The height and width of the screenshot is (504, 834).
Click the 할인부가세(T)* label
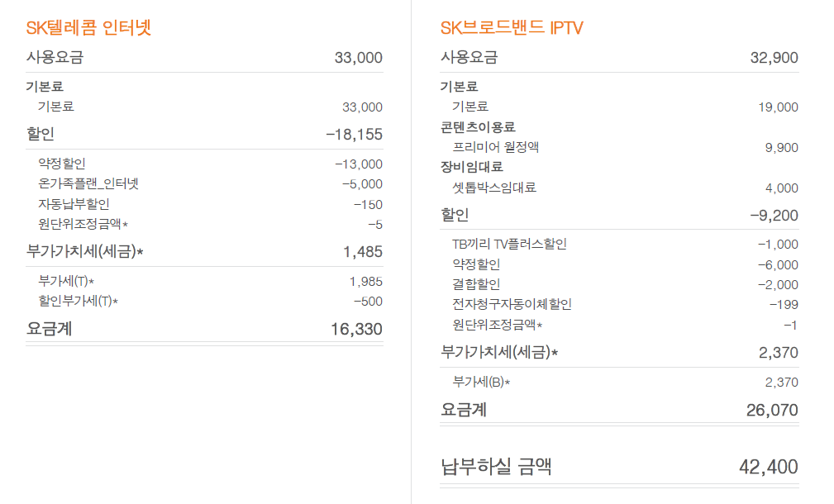click(79, 302)
